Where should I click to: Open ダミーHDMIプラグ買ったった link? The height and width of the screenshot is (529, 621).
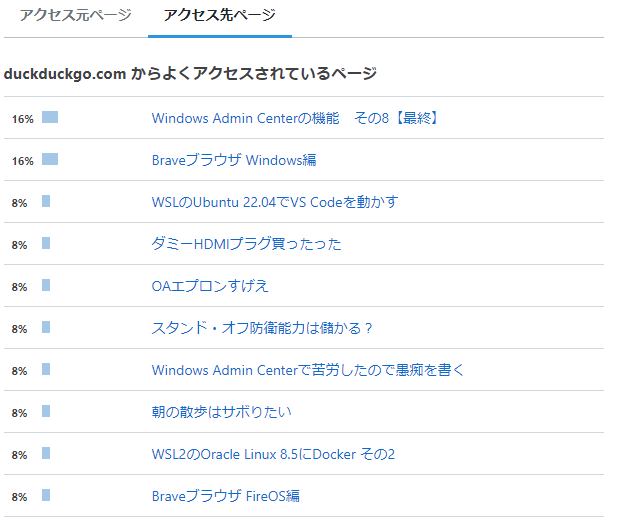(x=246, y=244)
